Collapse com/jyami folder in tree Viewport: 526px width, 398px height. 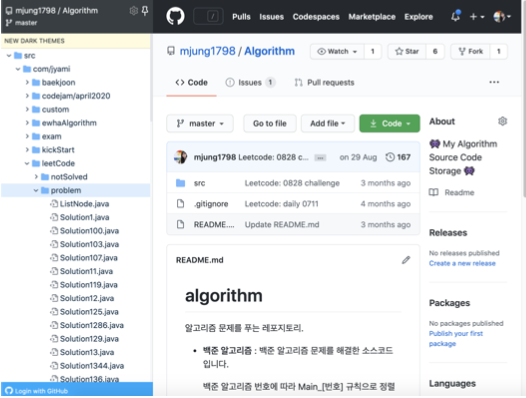[18, 69]
